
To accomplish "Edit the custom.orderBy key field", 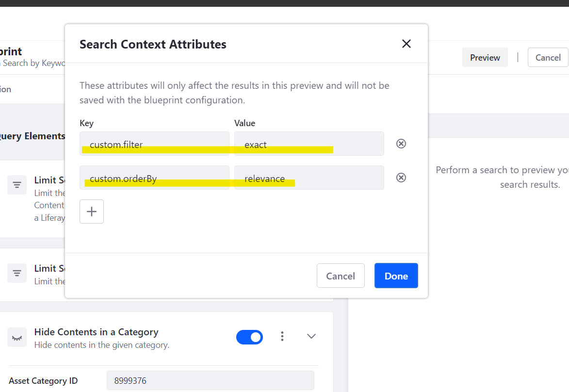I will pos(154,178).
